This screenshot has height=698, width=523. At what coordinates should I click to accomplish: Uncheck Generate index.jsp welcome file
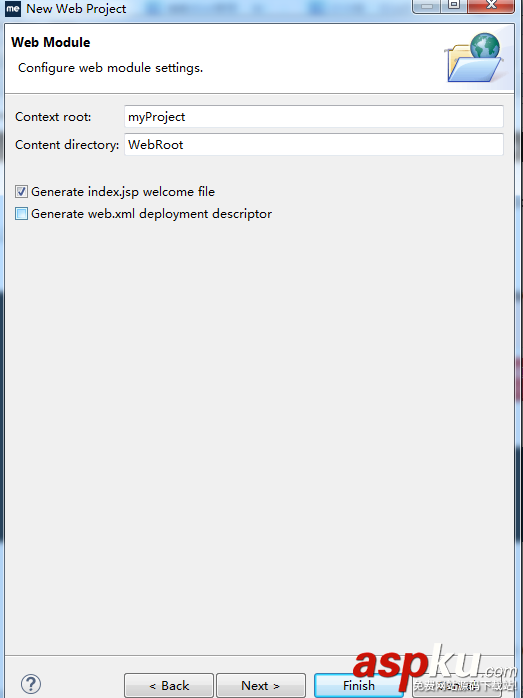point(21,192)
